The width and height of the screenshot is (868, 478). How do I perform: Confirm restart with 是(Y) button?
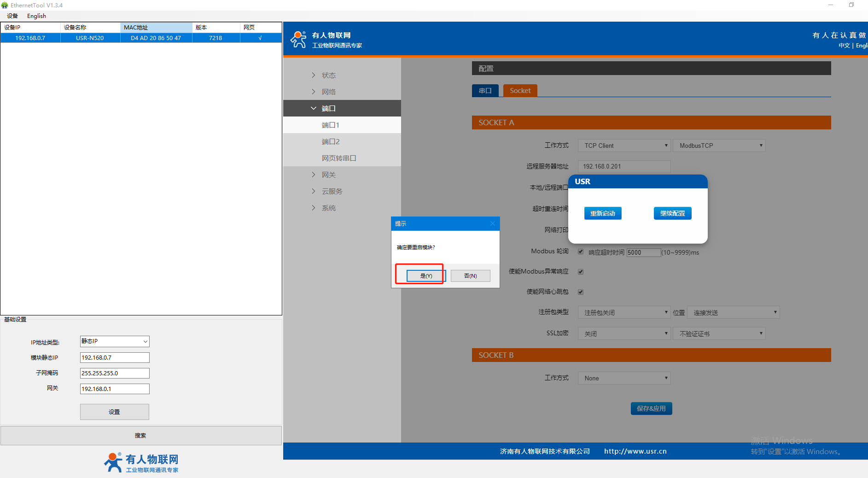tap(426, 276)
